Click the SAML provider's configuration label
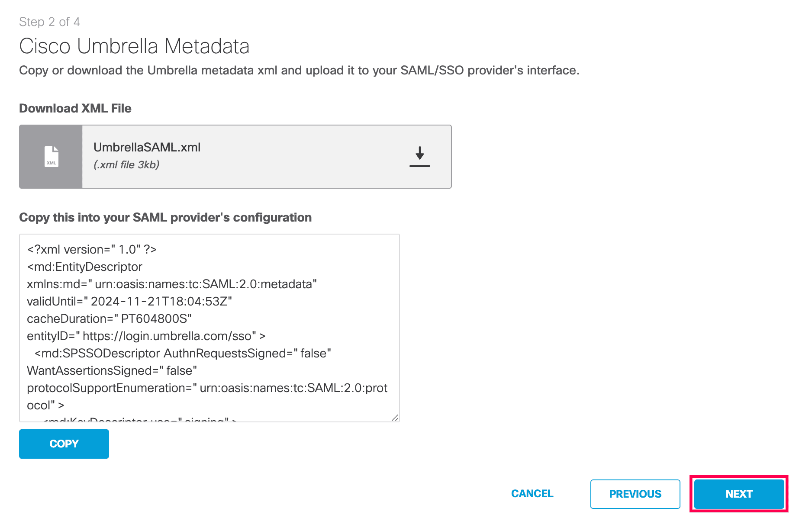Screen dimensions: 812x521 [165, 218]
